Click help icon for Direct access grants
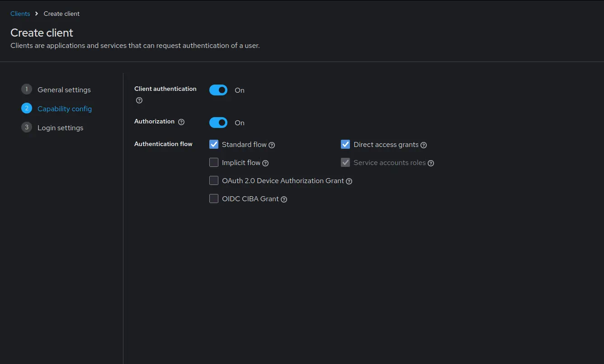Screen dimensions: 604x364 pyautogui.click(x=424, y=145)
